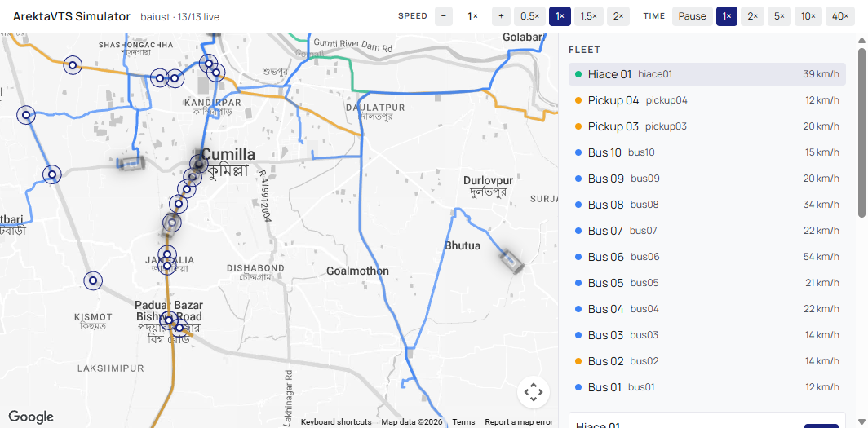868x428 pixels.
Task: Click Report a map error link
Action: [519, 422]
